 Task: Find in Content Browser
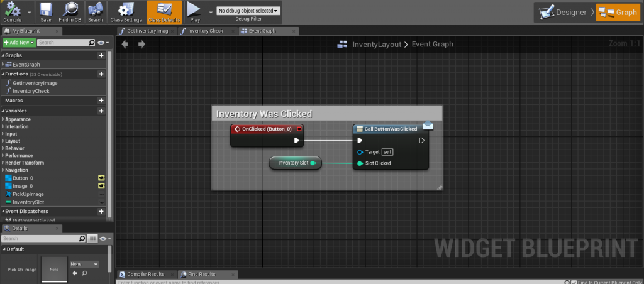tap(70, 12)
